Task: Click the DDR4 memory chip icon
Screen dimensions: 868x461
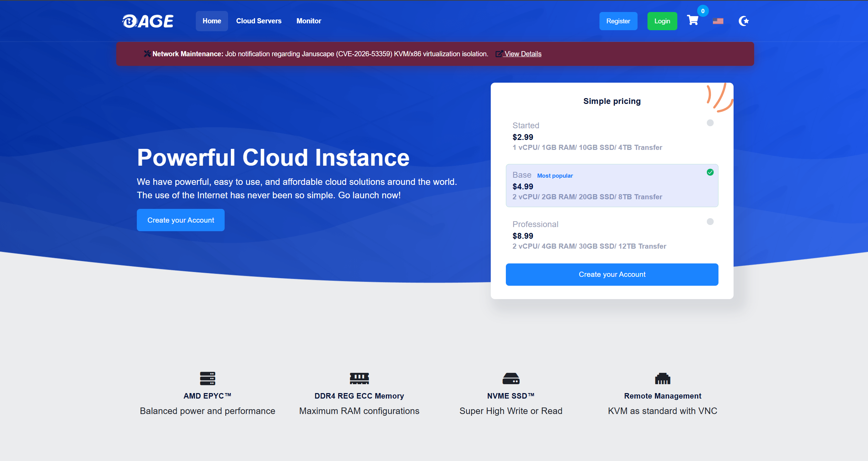Action: [359, 378]
